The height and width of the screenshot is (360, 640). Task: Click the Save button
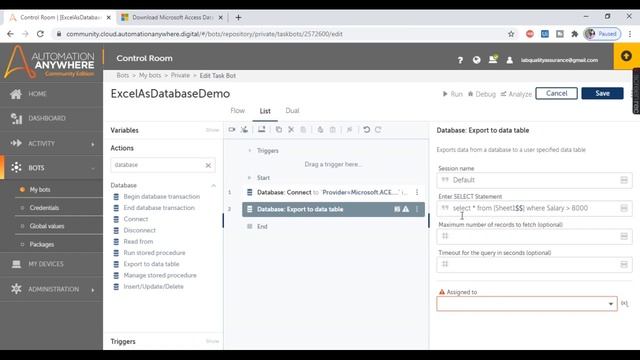pos(602,93)
